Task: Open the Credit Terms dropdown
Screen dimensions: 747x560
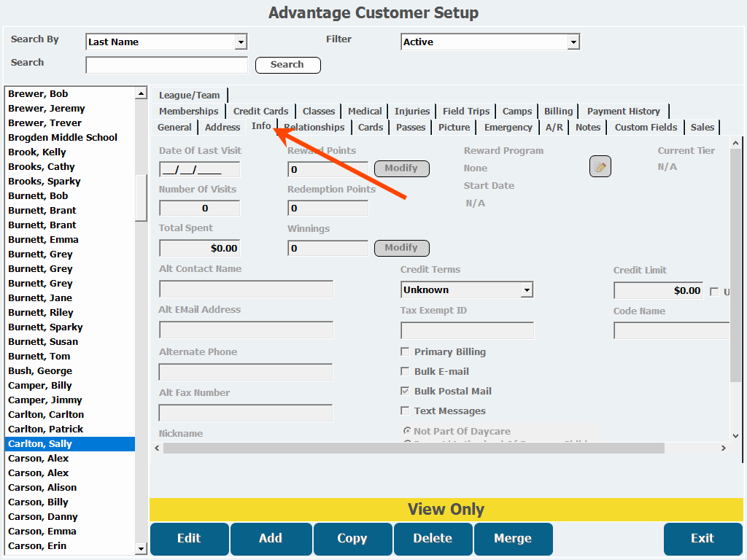Action: point(527,290)
